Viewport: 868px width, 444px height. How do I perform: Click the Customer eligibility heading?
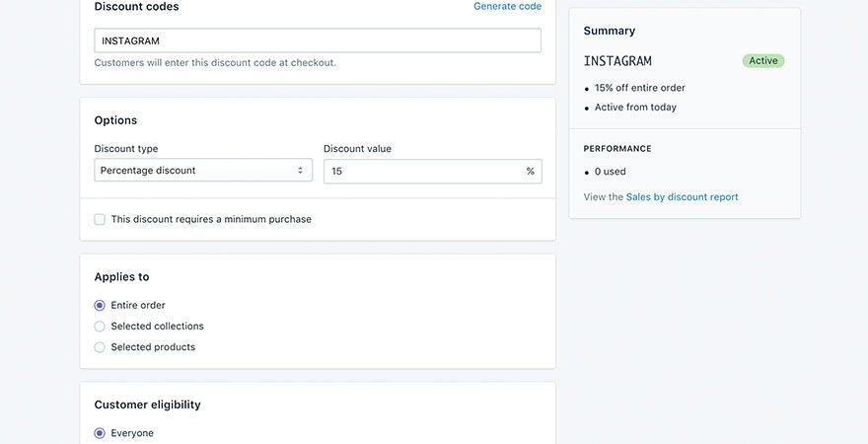[147, 405]
